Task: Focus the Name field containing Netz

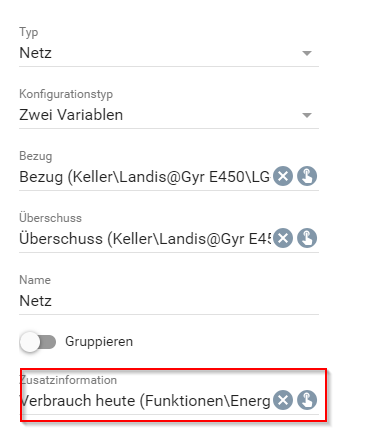Action: click(x=169, y=301)
